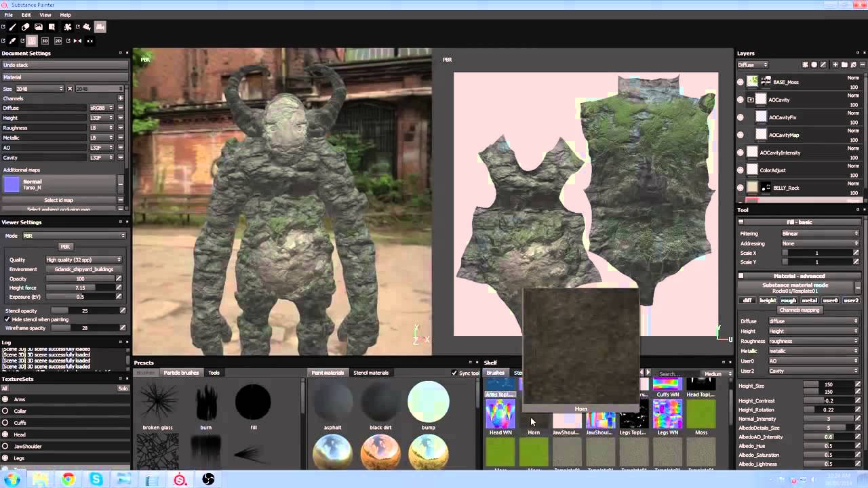Open the Quality High quality dropdown
Screen dimensions: 868x488
click(x=84, y=260)
